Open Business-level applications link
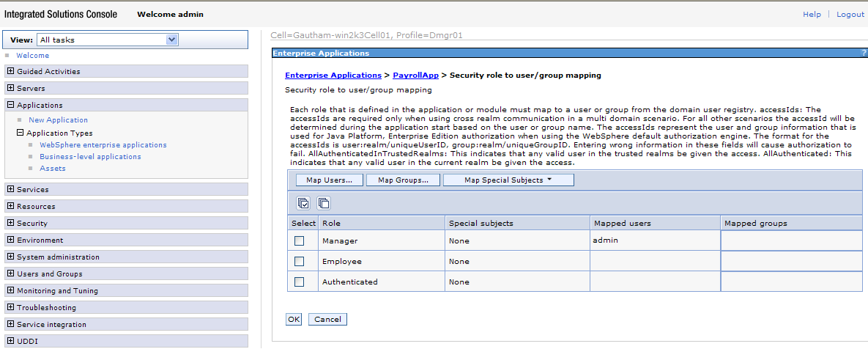Screen dimensions: 868x349 pos(90,157)
